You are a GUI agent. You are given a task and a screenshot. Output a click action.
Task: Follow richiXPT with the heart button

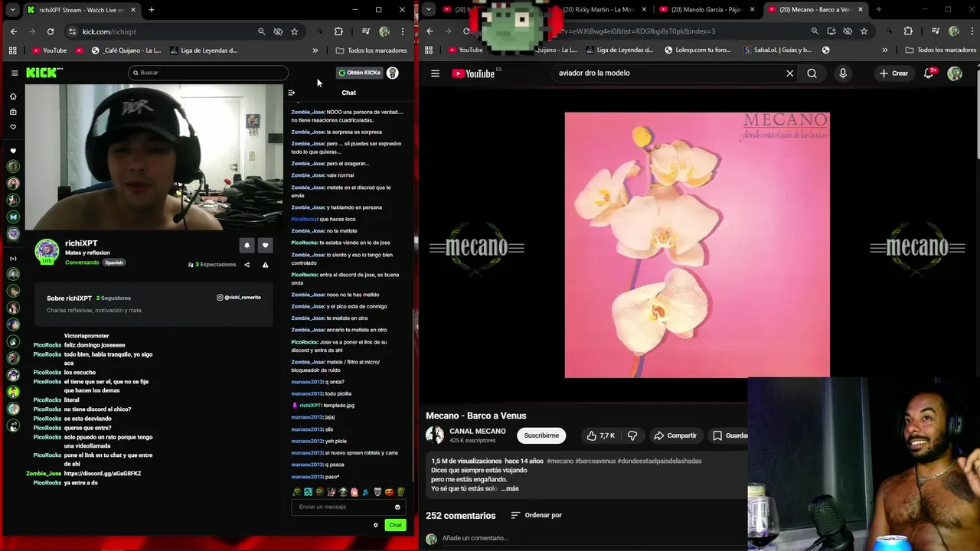point(265,245)
